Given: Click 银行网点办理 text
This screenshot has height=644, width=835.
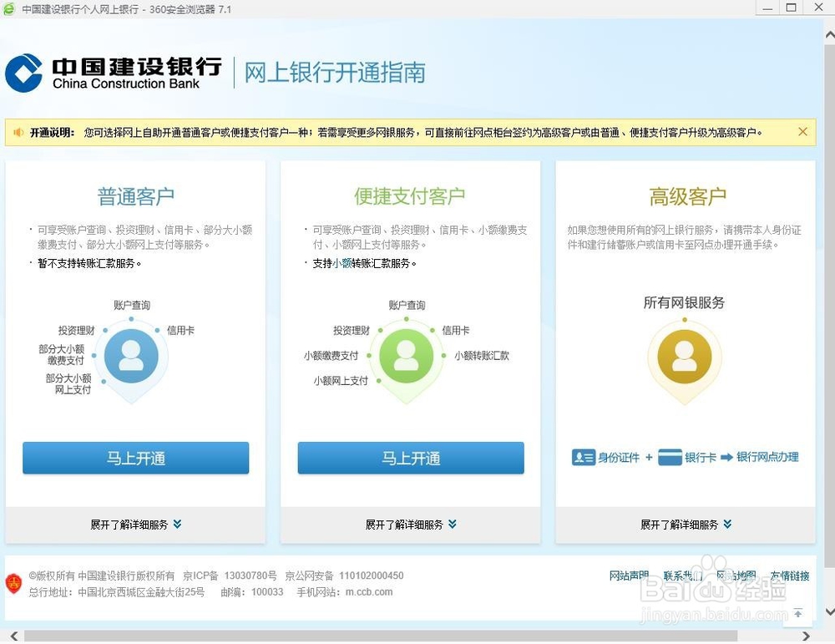Looking at the screenshot, I should pos(767,457).
